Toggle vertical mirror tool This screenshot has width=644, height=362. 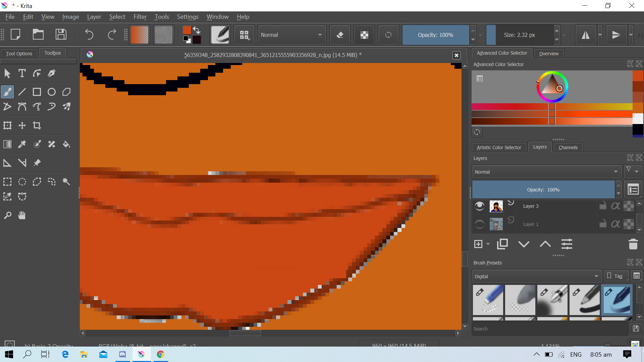616,35
